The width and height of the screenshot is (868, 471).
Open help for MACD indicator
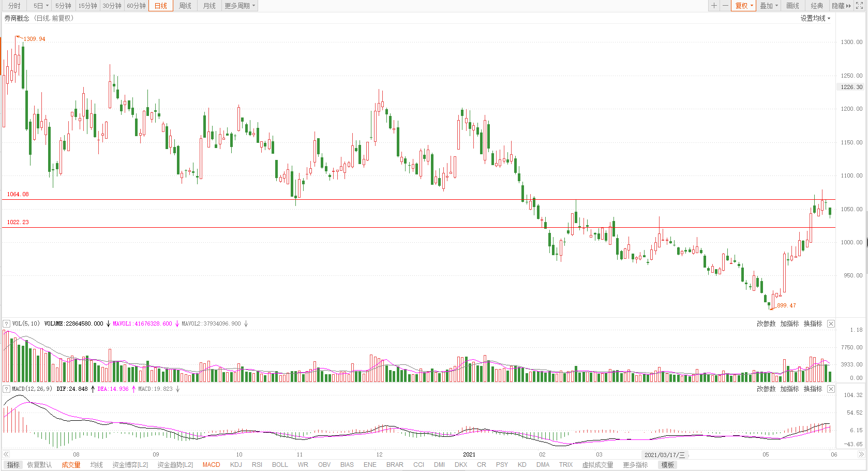pyautogui.click(x=6, y=389)
